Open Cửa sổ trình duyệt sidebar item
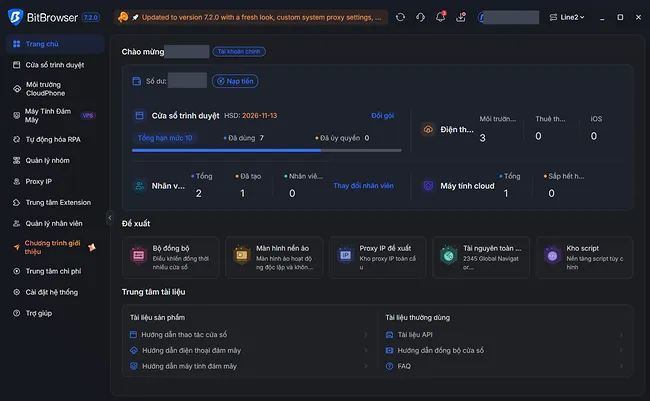Screen dimensions: 650x401 pos(55,65)
